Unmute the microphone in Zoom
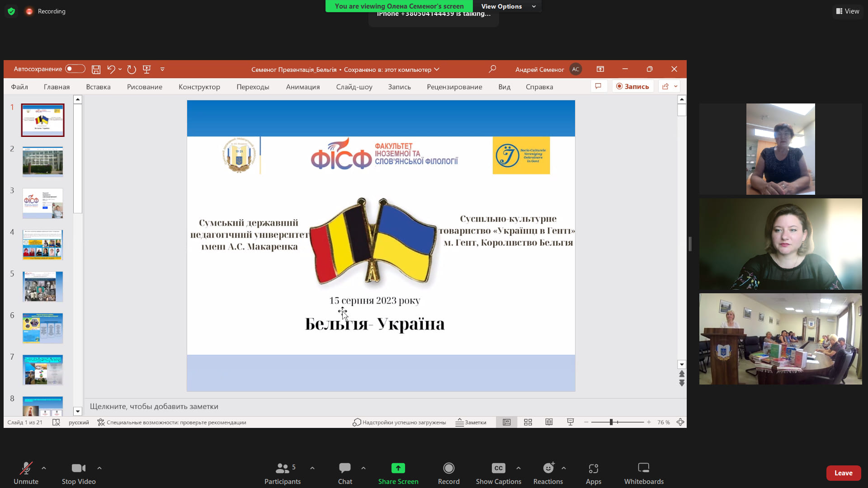The width and height of the screenshot is (868, 488). [26, 473]
